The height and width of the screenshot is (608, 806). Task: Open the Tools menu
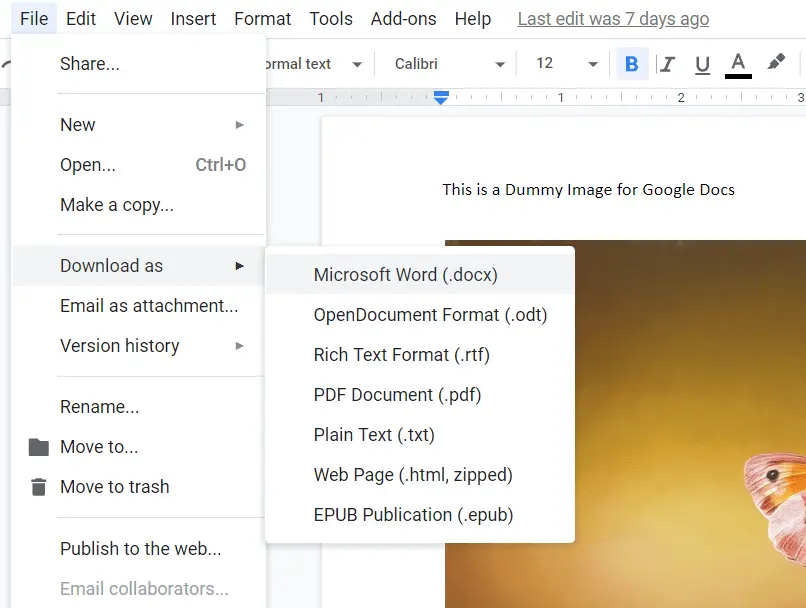pyautogui.click(x=330, y=18)
